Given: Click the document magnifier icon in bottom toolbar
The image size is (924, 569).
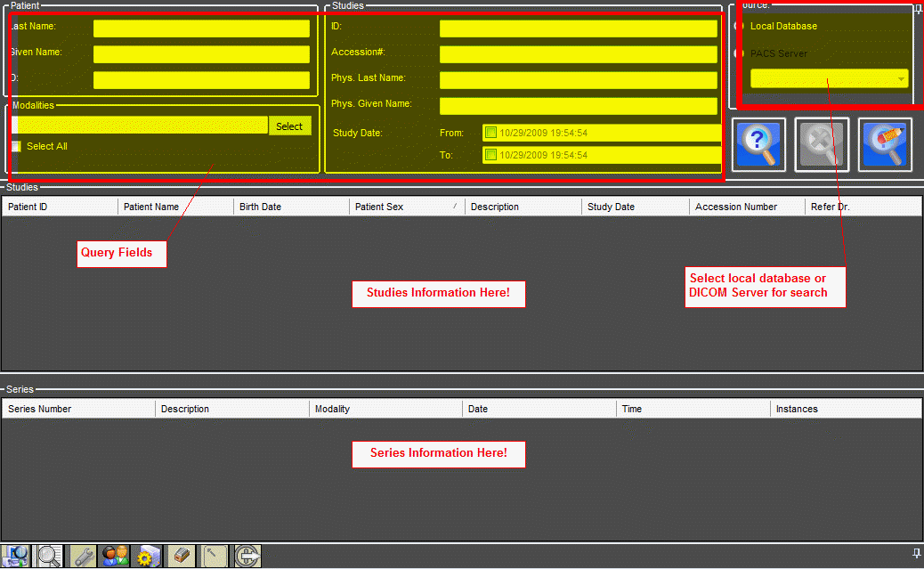Looking at the screenshot, I should tap(50, 557).
